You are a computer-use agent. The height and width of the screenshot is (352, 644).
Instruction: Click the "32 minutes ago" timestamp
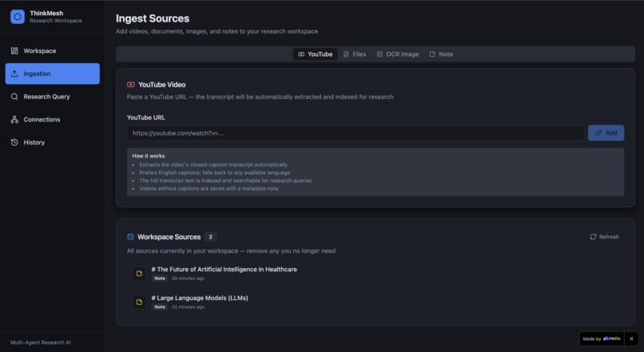click(x=188, y=307)
